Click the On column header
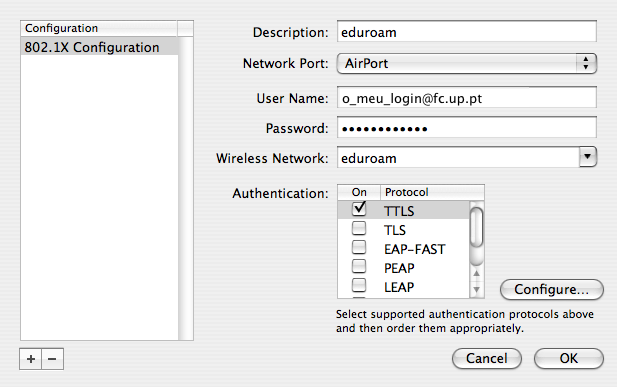The height and width of the screenshot is (387, 617). pyautogui.click(x=359, y=192)
